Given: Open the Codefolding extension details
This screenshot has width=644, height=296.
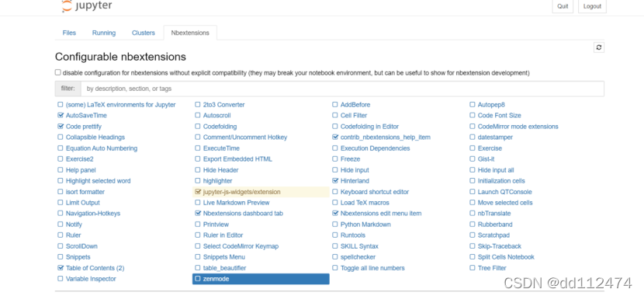Looking at the screenshot, I should [x=220, y=127].
